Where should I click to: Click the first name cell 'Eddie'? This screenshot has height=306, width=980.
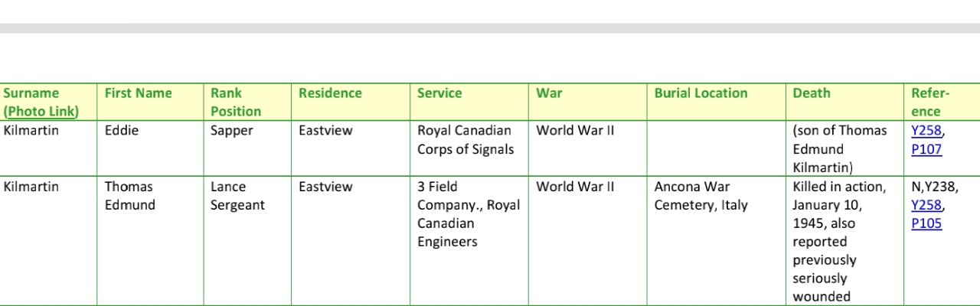click(x=122, y=131)
